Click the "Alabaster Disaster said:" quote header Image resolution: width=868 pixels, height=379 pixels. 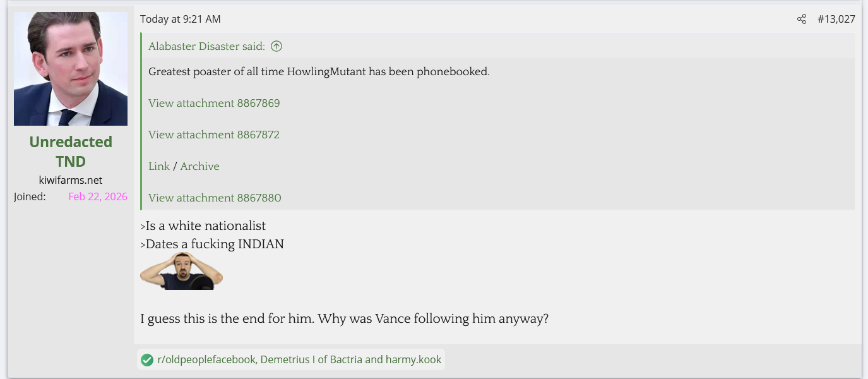tap(206, 46)
